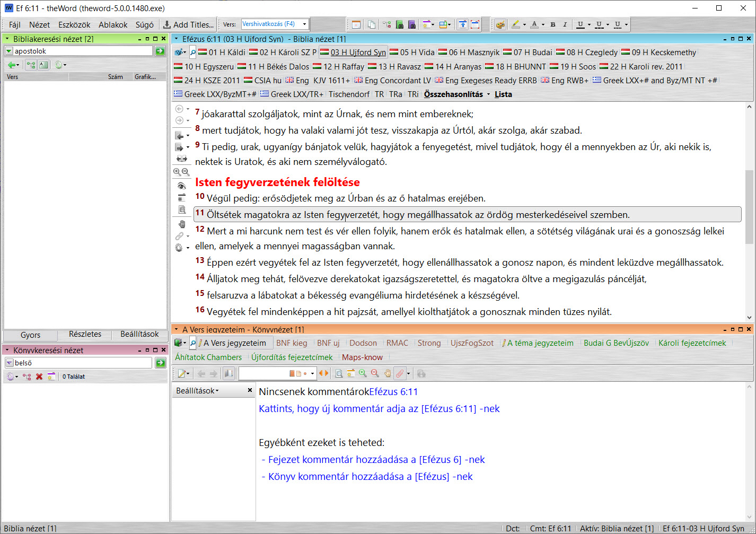Open highlighter color dropdown arrow

524,24
